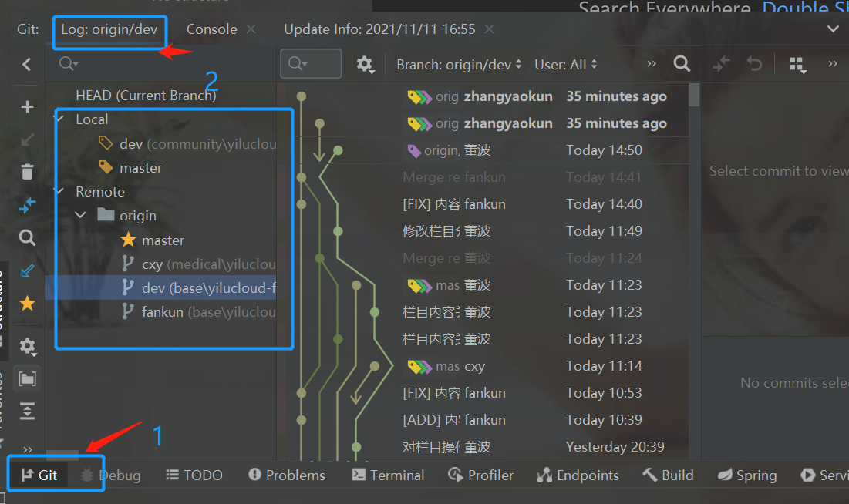The image size is (849, 504).
Task: Select HEAD (Current Branch) in branch tree
Action: click(146, 96)
